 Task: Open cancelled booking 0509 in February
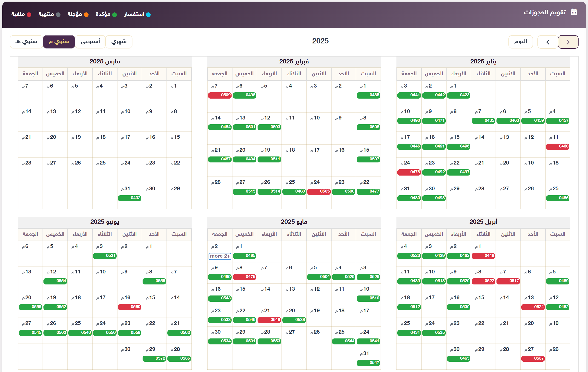[x=220, y=95]
